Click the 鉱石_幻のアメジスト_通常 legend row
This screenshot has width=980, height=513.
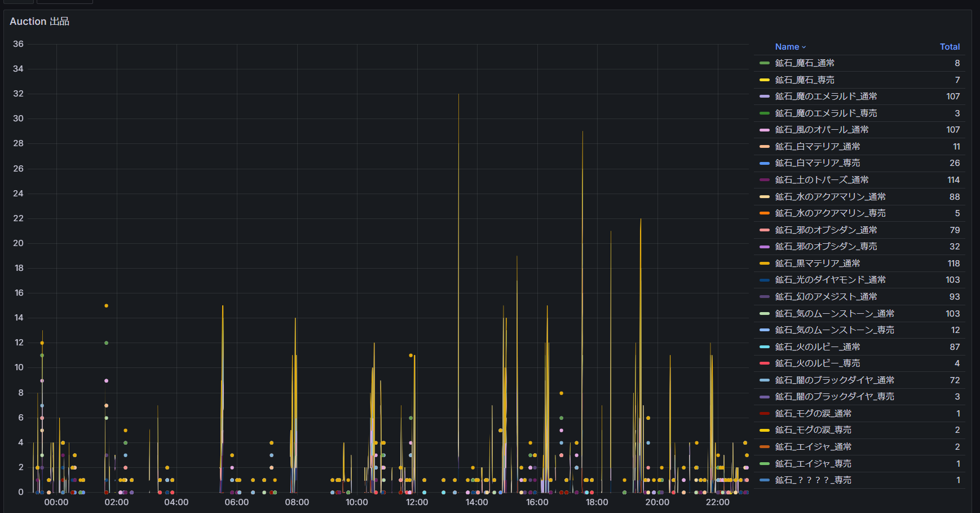click(826, 297)
